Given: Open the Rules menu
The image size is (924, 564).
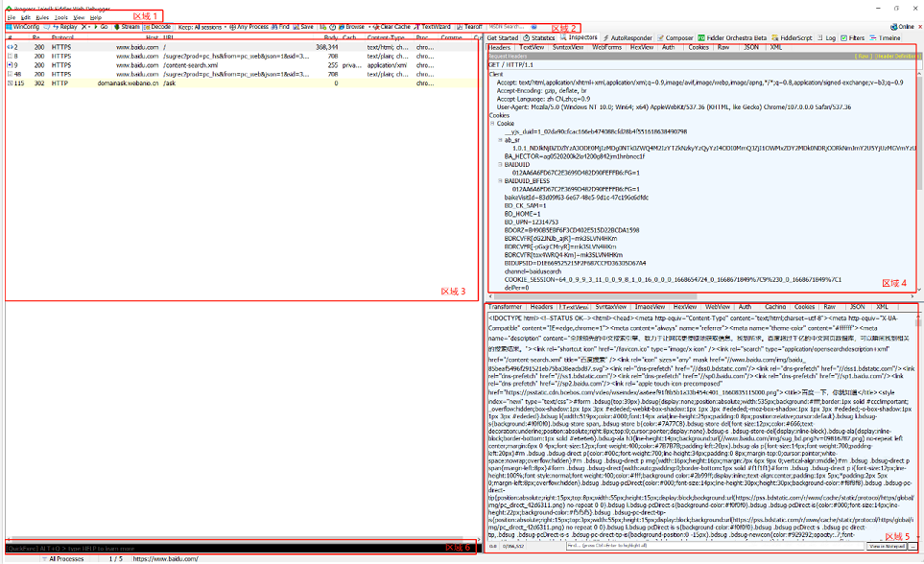Looking at the screenshot, I should pyautogui.click(x=42, y=17).
